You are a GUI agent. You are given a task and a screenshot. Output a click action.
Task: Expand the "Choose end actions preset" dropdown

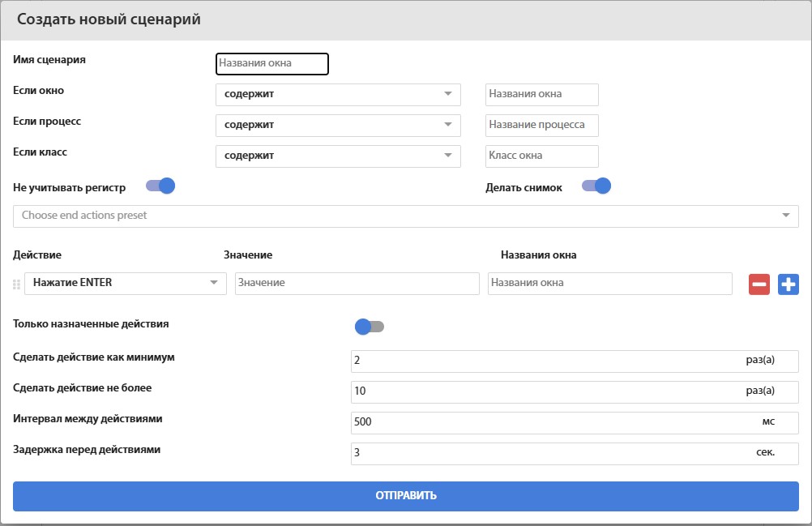405,215
